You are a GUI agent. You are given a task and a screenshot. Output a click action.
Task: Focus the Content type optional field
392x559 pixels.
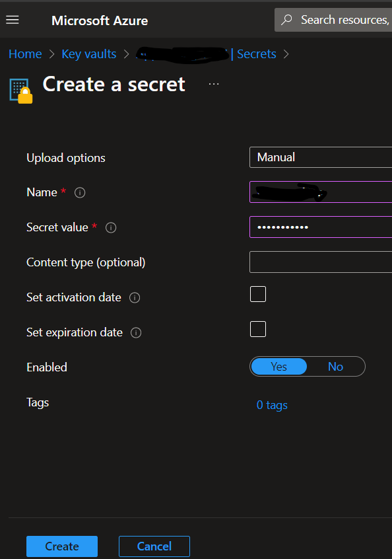323,262
